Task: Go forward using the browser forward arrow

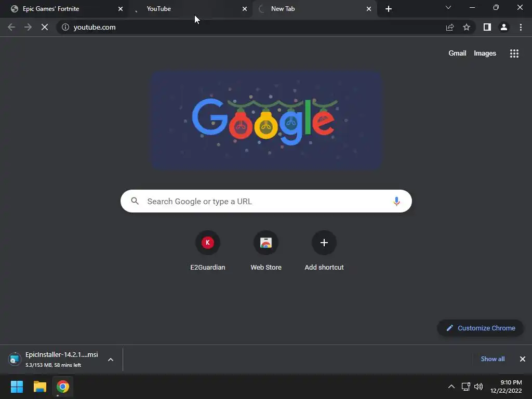Action: click(x=28, y=27)
